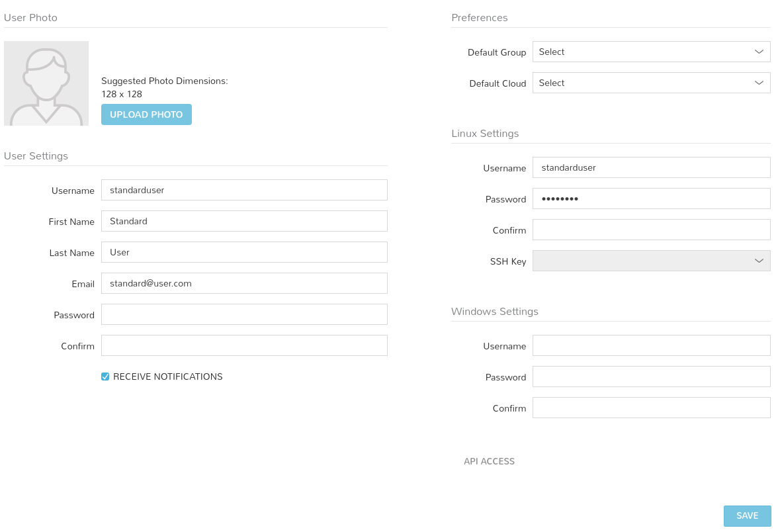The image size is (780, 532).
Task: Click the Save button
Action: 747,515
